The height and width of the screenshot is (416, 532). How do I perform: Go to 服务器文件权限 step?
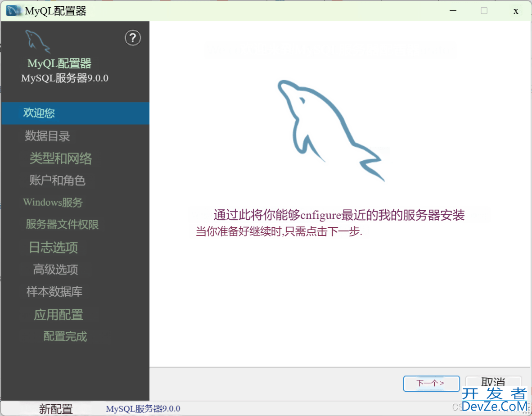pyautogui.click(x=62, y=224)
